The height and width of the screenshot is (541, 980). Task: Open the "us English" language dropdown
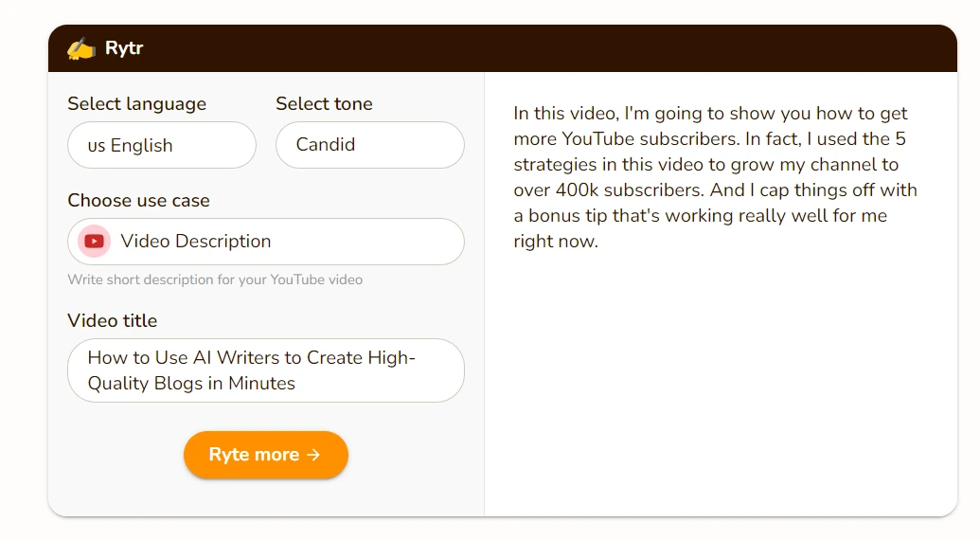[161, 145]
